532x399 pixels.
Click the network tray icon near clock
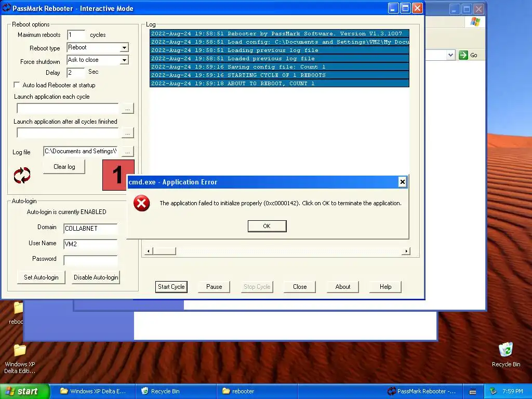(x=494, y=391)
